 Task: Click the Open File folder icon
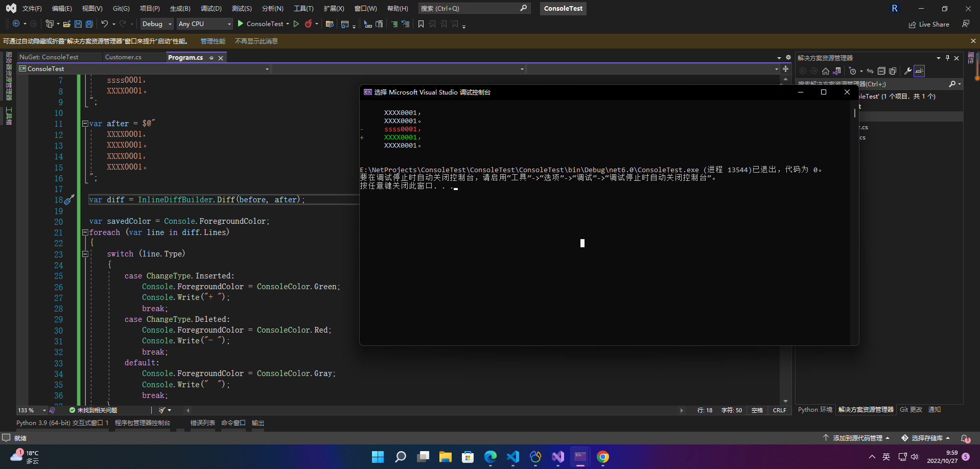(x=67, y=24)
